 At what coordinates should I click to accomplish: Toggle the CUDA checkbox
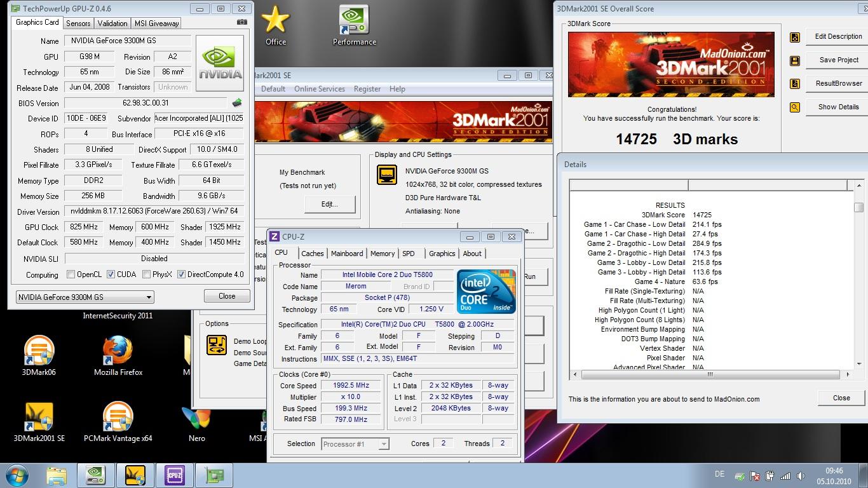tap(111, 274)
